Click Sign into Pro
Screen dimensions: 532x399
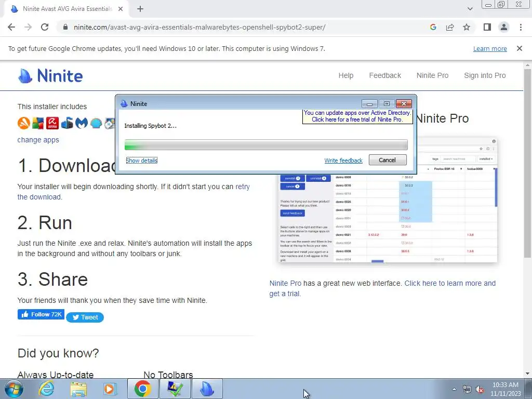[485, 75]
